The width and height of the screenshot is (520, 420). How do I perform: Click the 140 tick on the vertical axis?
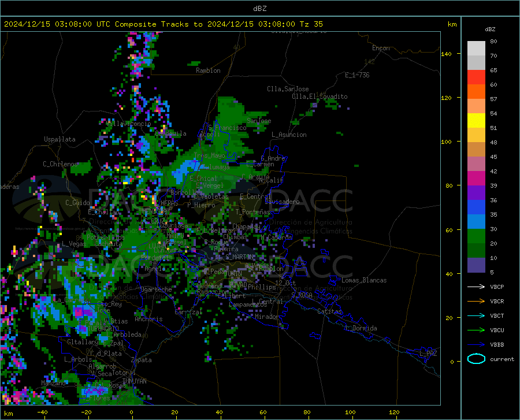click(x=447, y=54)
